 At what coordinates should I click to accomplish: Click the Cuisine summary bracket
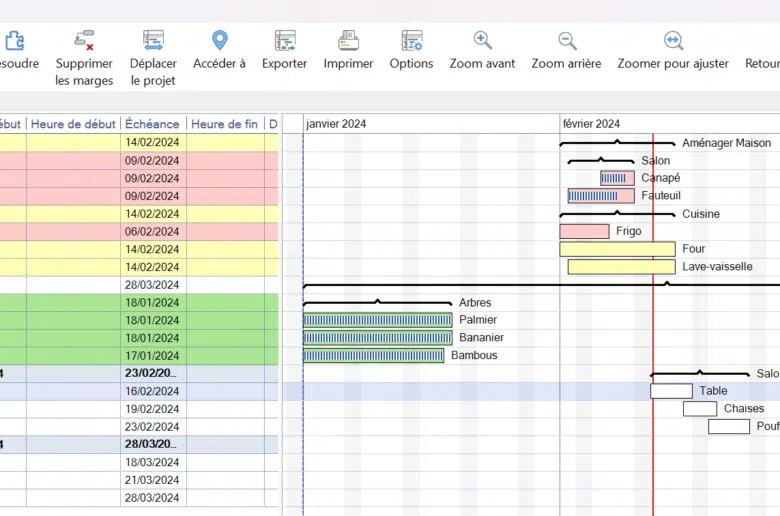[x=617, y=214]
